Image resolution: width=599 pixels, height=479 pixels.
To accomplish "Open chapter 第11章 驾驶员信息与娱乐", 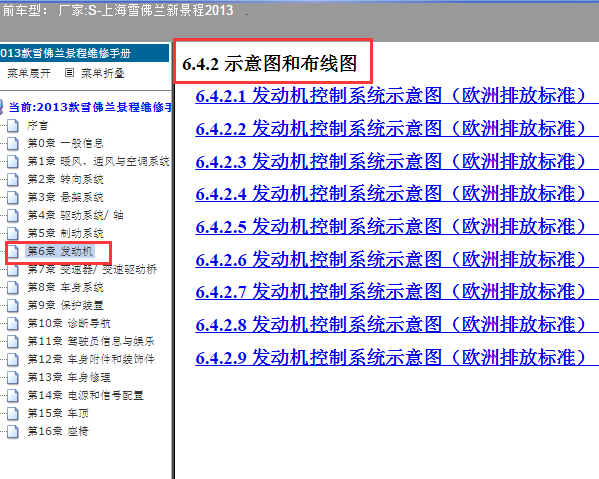I will coord(91,341).
